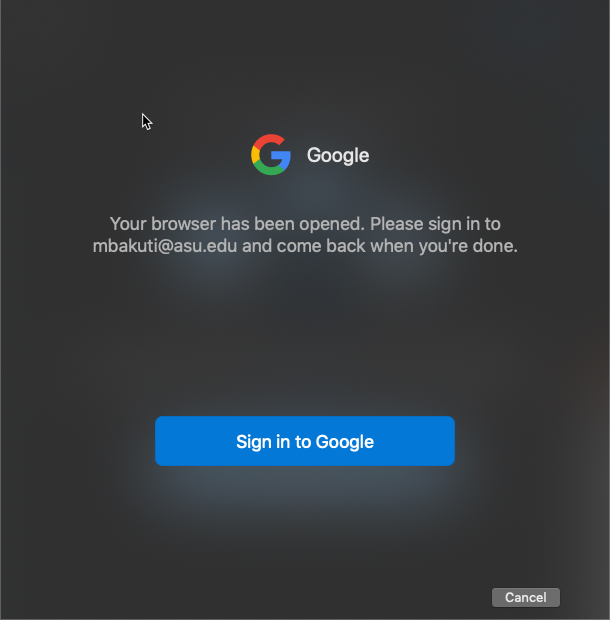
Task: Cancel the Google sign-in dialog
Action: (x=525, y=597)
